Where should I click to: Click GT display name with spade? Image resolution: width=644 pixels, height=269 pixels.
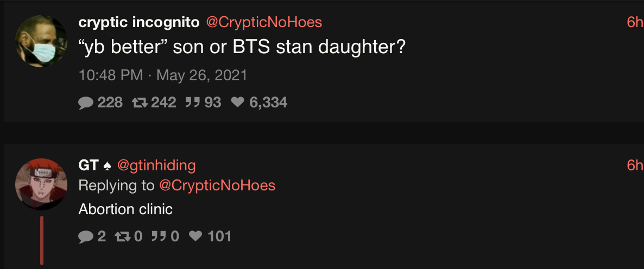point(95,165)
